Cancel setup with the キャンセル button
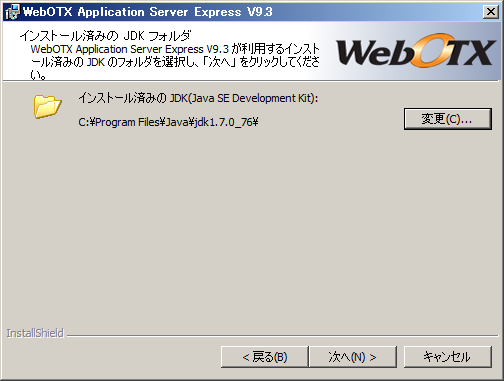The width and height of the screenshot is (504, 381). 448,357
